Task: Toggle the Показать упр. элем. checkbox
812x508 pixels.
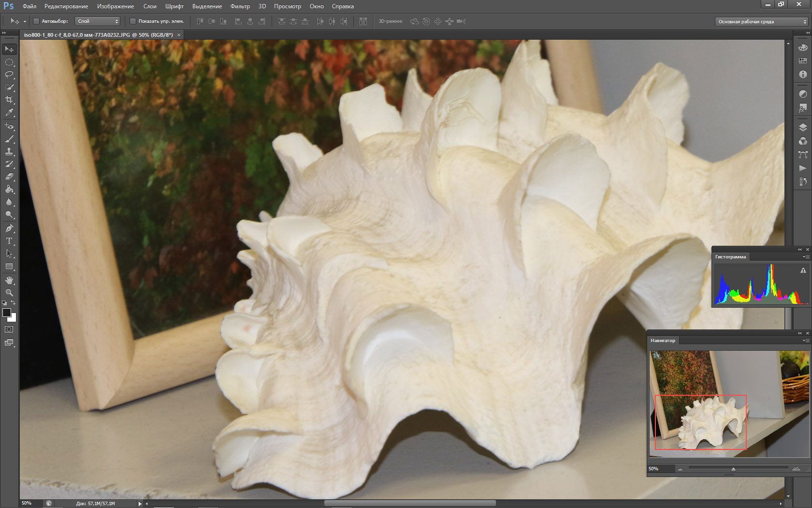Action: coord(133,21)
